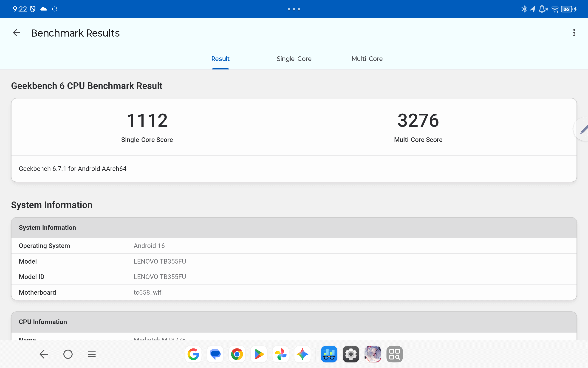The height and width of the screenshot is (368, 588).
Task: Select the Model ID row
Action: [x=294, y=277]
